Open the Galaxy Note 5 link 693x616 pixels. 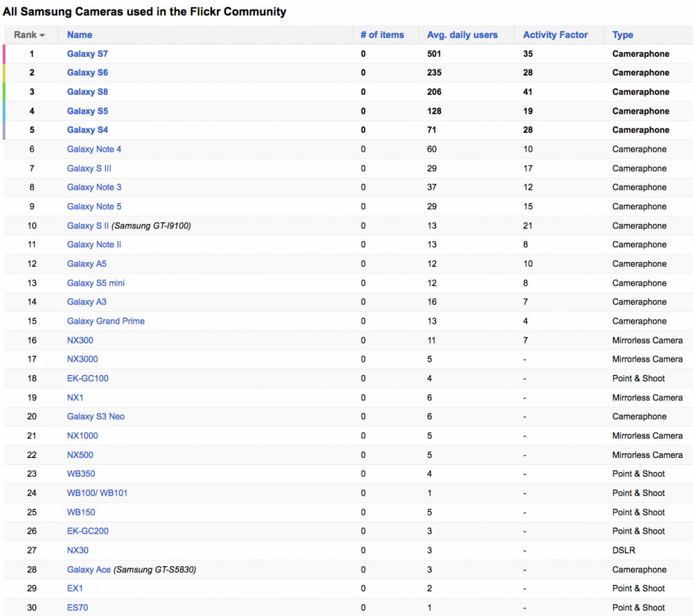pos(94,206)
